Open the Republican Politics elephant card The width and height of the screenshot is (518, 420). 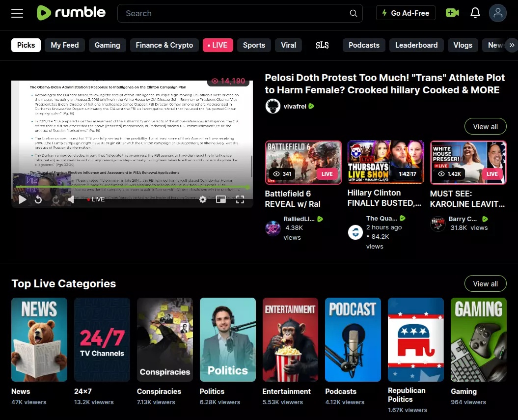pyautogui.click(x=415, y=340)
